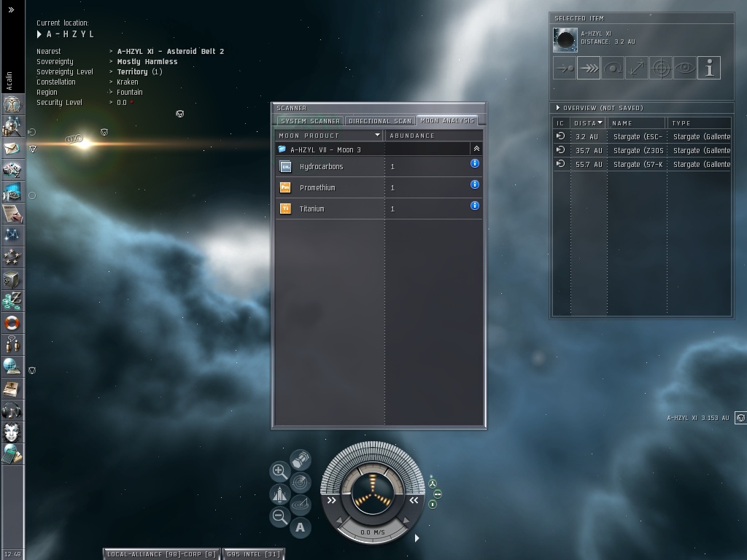Screen dimensions: 747x560
Task: Toggle the middle green overload rack indicator
Action: 438,494
